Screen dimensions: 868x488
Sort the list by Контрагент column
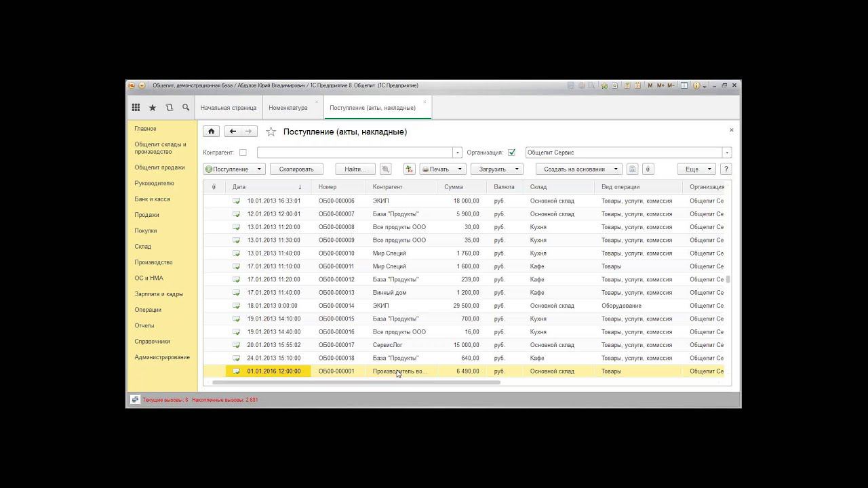[401, 187]
